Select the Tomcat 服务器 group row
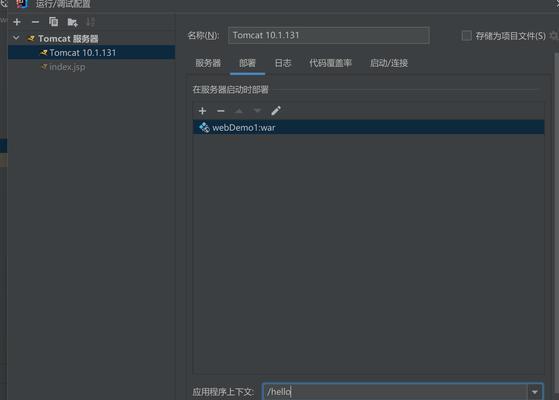The width and height of the screenshot is (559, 400). (x=92, y=39)
